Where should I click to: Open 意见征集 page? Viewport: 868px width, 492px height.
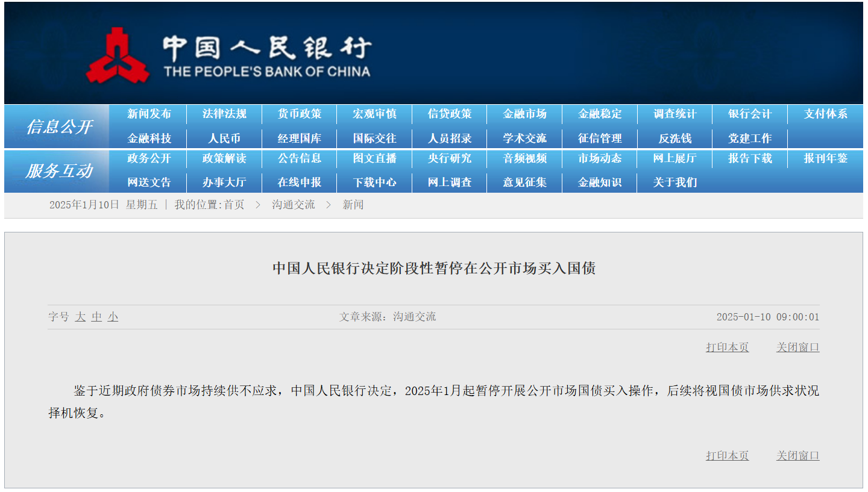[x=525, y=182]
